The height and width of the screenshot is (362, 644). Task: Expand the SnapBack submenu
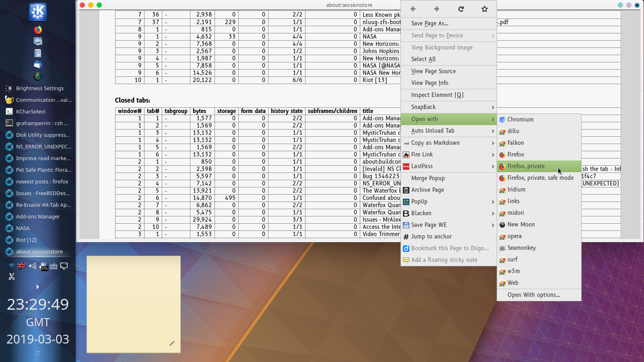point(448,107)
